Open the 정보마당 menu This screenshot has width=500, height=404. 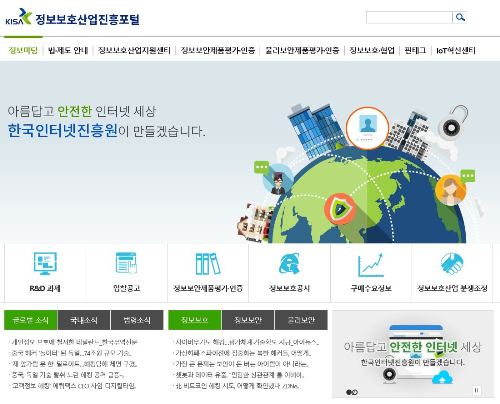23,50
